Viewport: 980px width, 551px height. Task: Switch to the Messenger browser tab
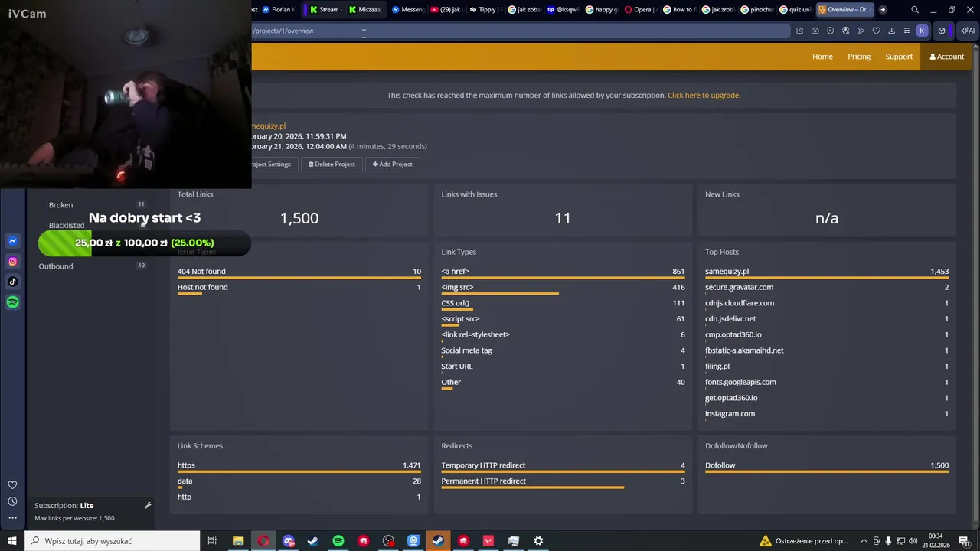407,10
